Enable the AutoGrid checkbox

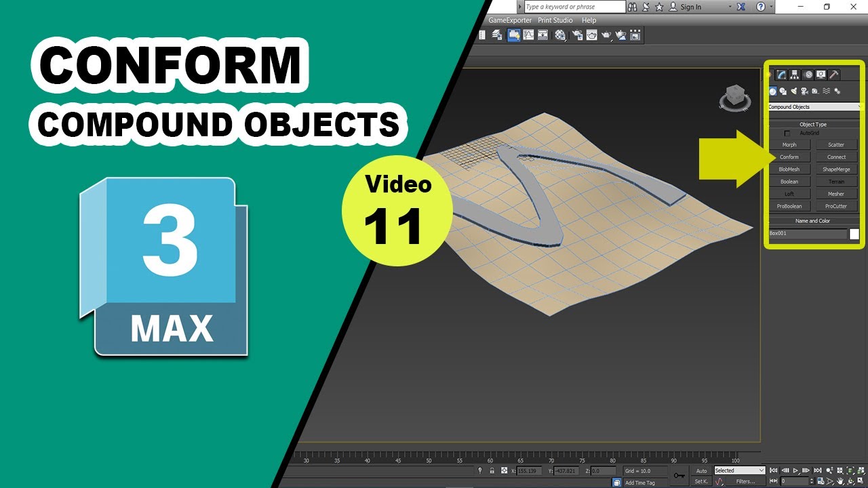[787, 133]
